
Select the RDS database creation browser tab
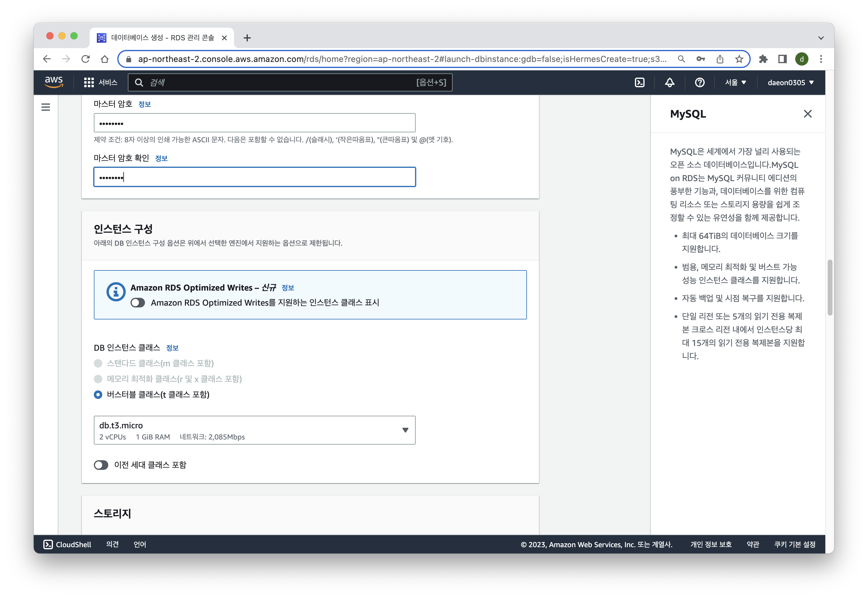click(x=162, y=38)
